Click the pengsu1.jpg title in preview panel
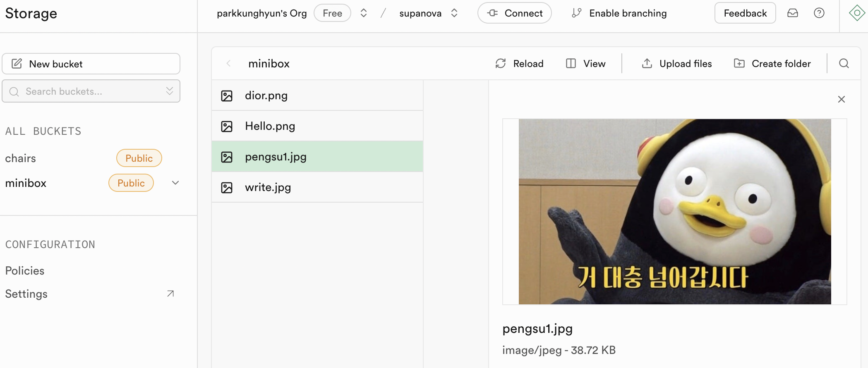Viewport: 868px width, 368px height. pyautogui.click(x=537, y=329)
